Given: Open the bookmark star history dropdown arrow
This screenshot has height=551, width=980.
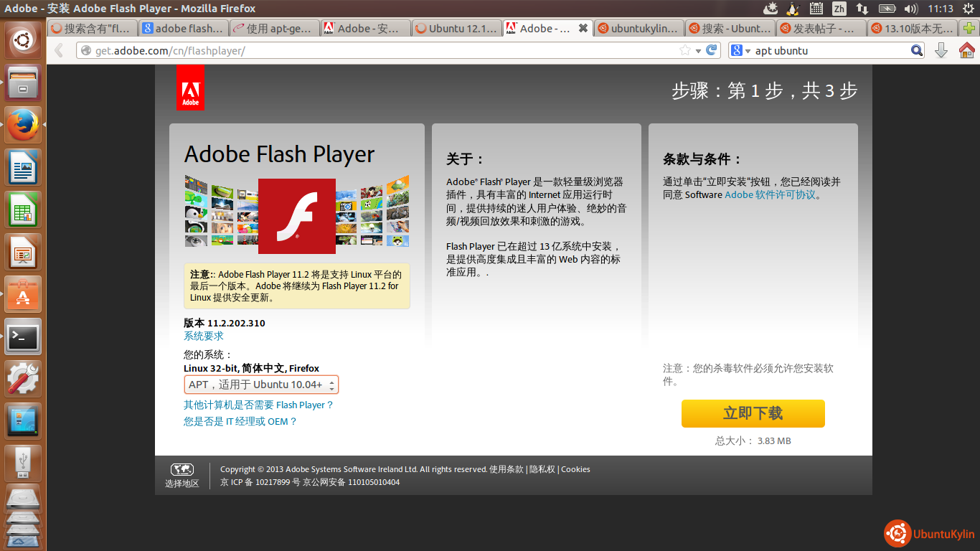Looking at the screenshot, I should coord(698,50).
